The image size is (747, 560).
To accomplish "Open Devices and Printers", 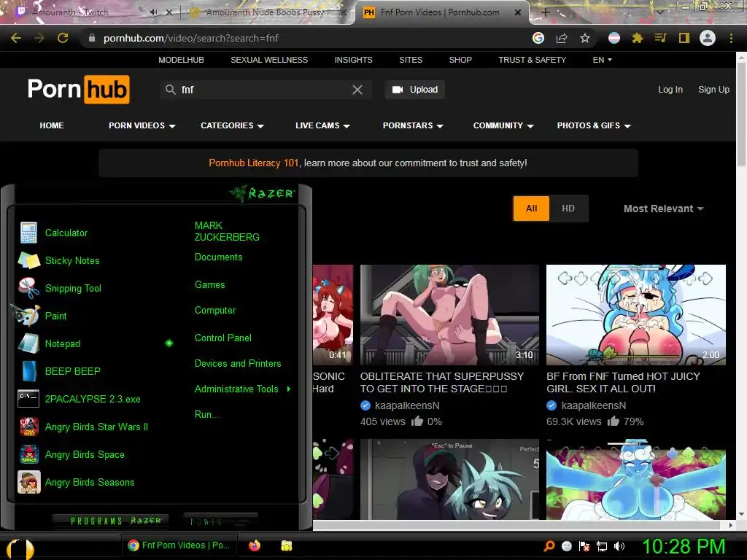I will [238, 363].
